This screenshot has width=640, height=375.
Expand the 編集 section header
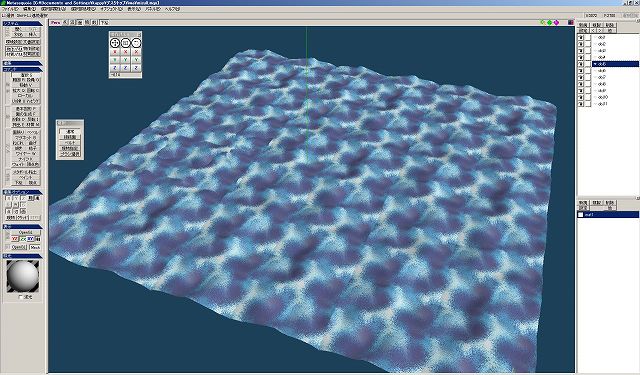coord(22,64)
